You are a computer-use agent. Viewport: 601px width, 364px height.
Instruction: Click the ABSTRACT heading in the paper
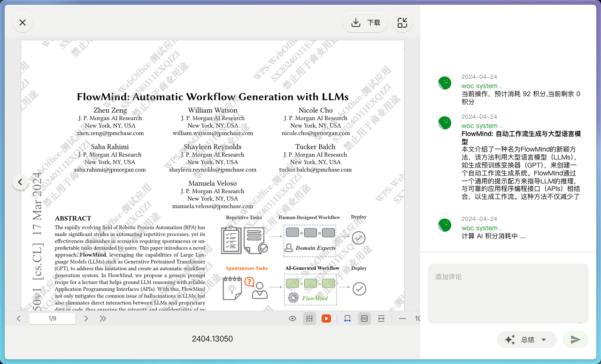[x=73, y=218]
